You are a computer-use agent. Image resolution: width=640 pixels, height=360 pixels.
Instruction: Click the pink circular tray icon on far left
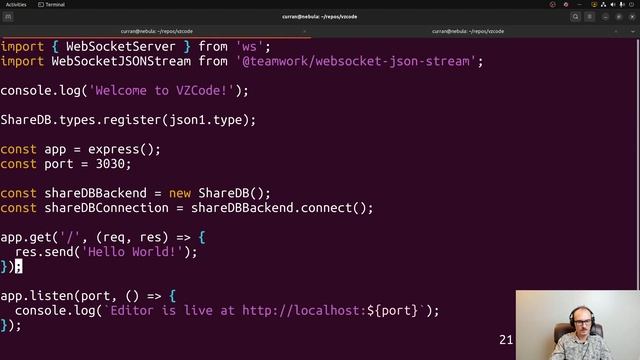pos(553,4)
